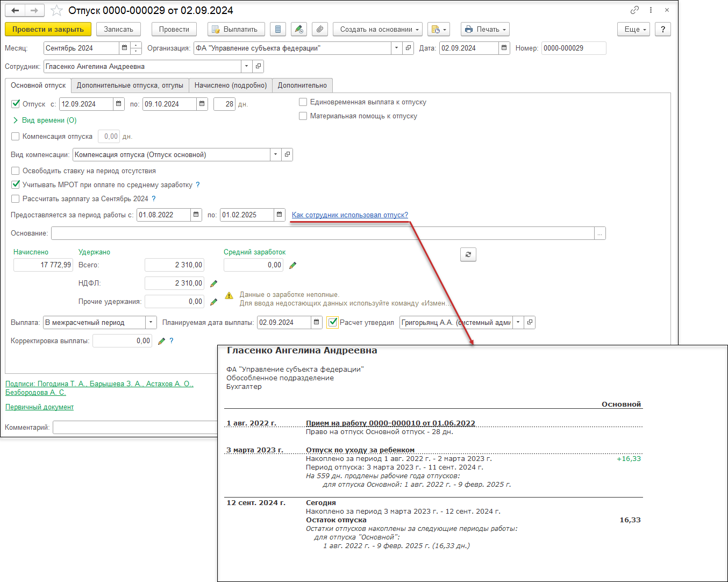Open Первичный документ link
This screenshot has height=582, width=728.
click(x=40, y=407)
